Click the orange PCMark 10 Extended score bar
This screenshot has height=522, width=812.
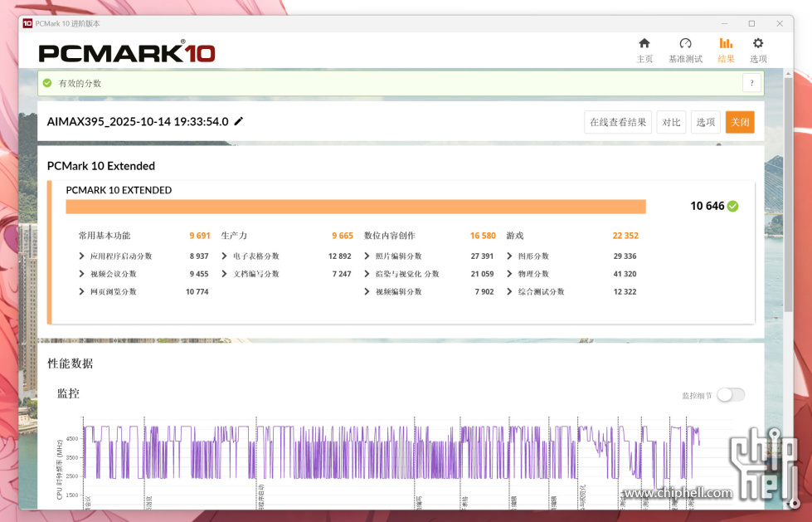click(x=355, y=207)
